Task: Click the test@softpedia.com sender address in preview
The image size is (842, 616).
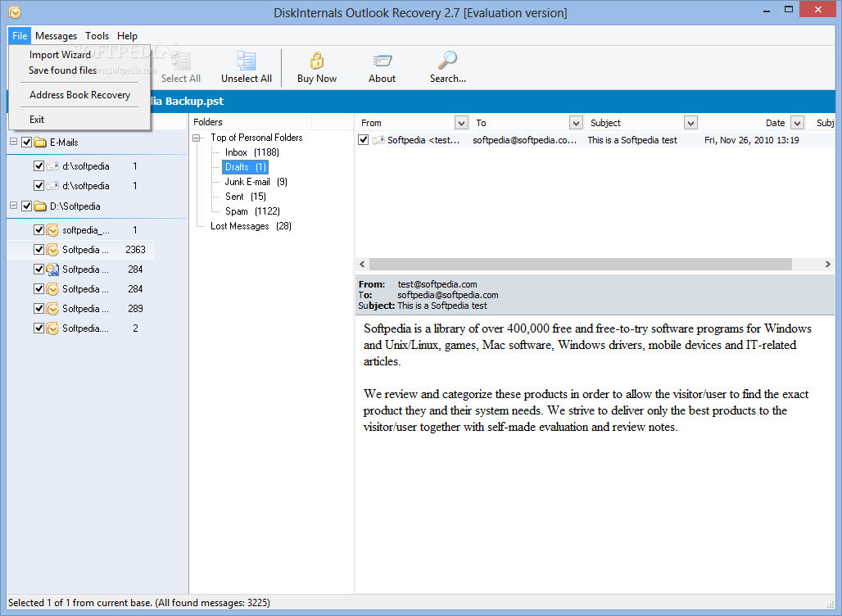Action: 437,284
